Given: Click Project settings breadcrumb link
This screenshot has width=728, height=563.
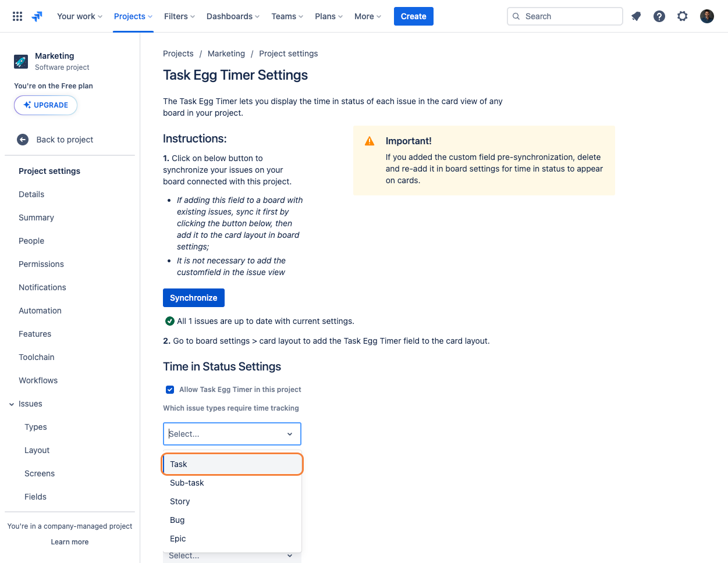Looking at the screenshot, I should [x=289, y=54].
